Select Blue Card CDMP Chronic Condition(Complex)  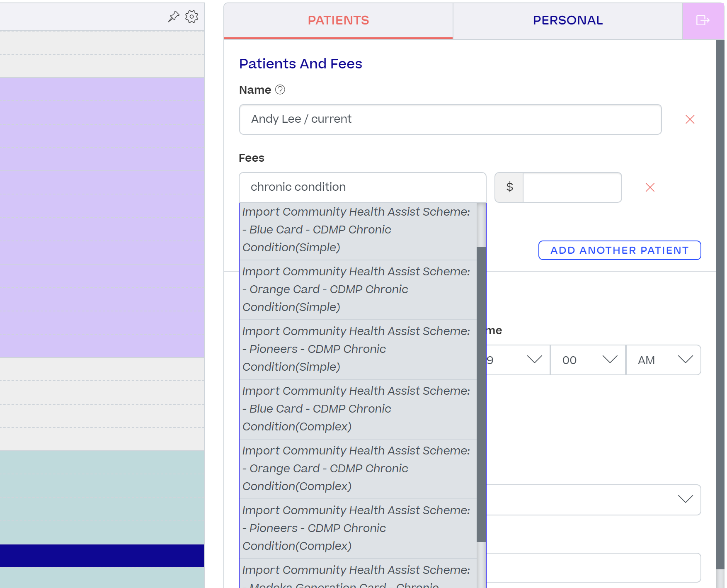(x=358, y=409)
